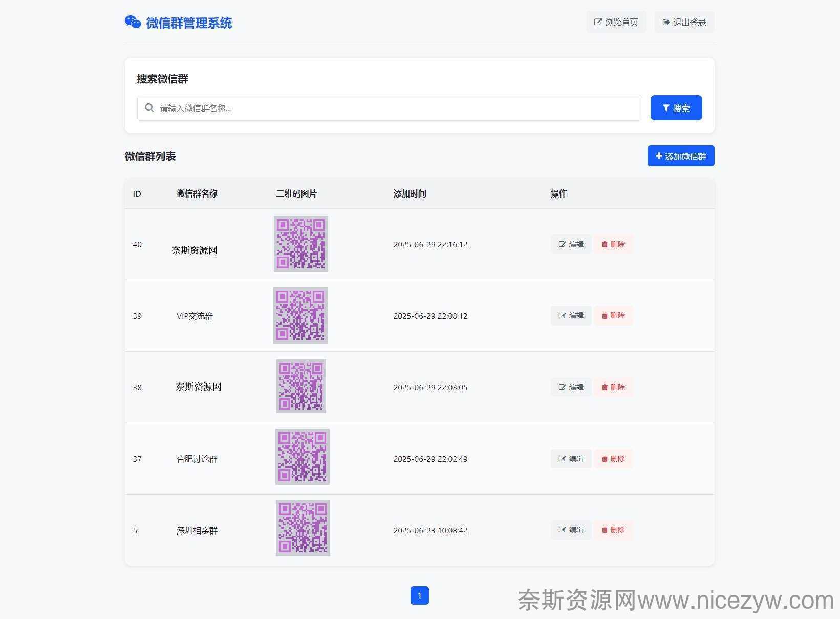Select timestamp 2025-06-29 22:02:49
Image resolution: width=840 pixels, height=619 pixels.
pyautogui.click(x=430, y=459)
